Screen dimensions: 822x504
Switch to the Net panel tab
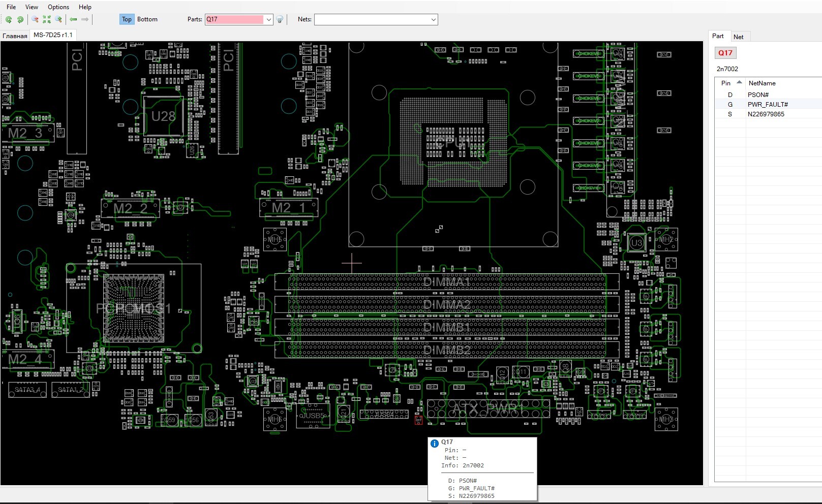click(x=738, y=37)
